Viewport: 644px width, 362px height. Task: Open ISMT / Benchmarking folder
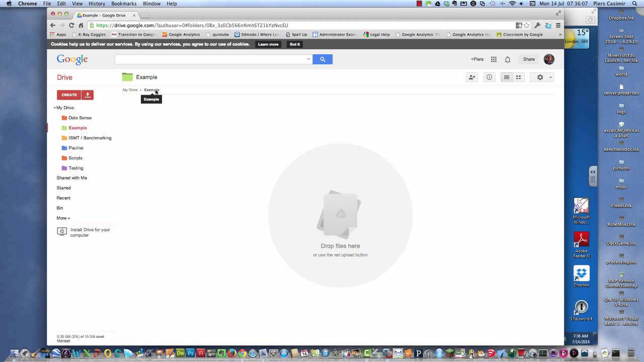click(x=90, y=138)
